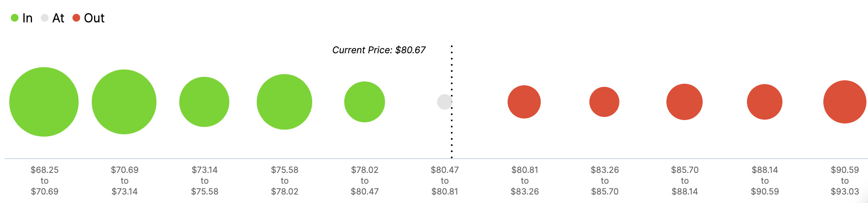Click the $75.58 to $78.02 axis label
The image size is (868, 203).
tap(284, 181)
